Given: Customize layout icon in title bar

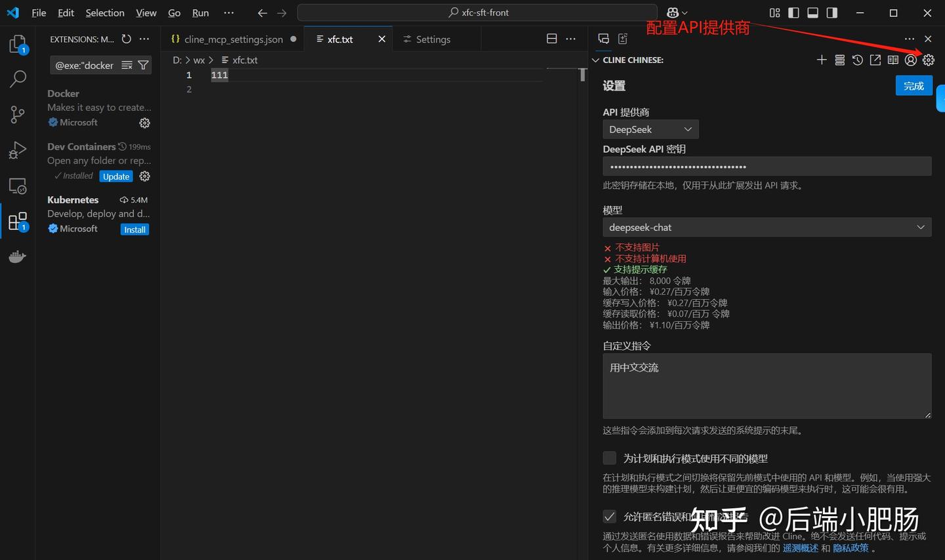Looking at the screenshot, I should coord(775,13).
